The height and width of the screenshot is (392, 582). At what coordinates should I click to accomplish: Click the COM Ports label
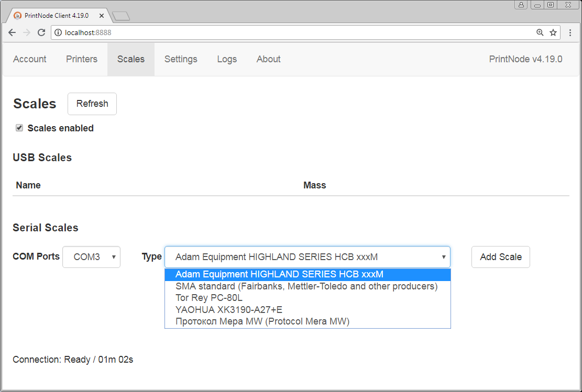[36, 256]
